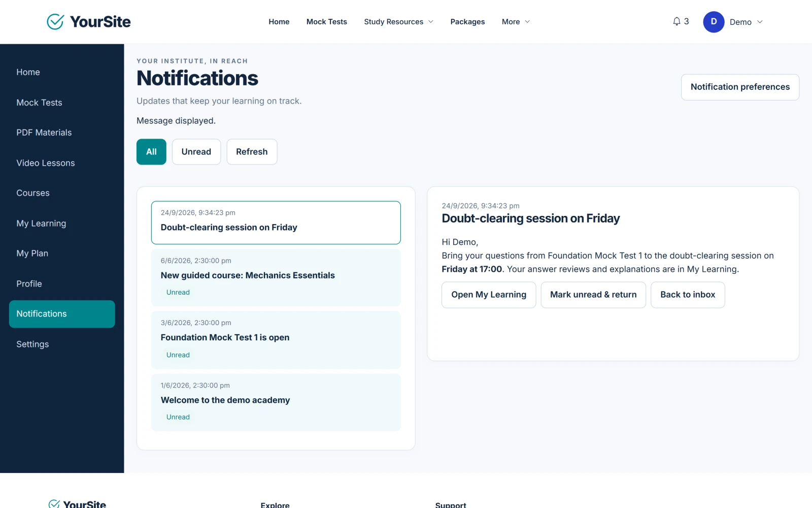Click the blue D avatar icon
This screenshot has width=812, height=508.
(714, 22)
